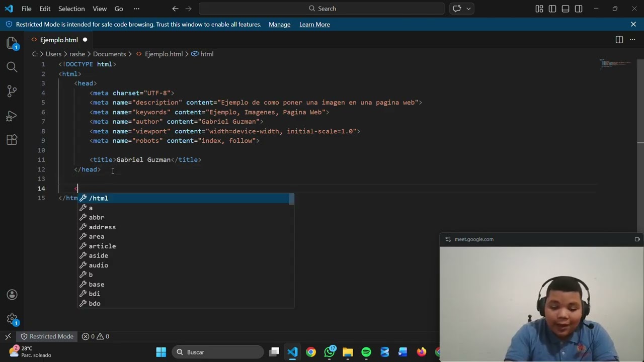Open the File menu
Image resolution: width=644 pixels, height=362 pixels.
pos(27,9)
